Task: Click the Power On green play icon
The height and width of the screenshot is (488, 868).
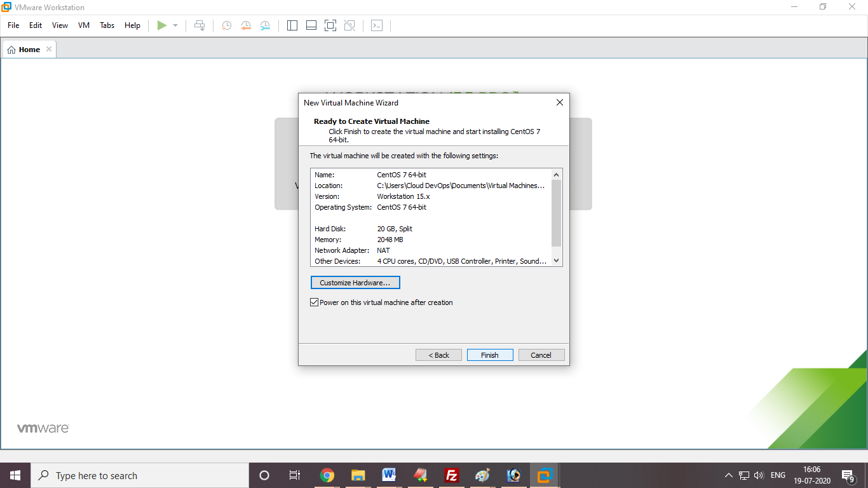Action: coord(162,25)
